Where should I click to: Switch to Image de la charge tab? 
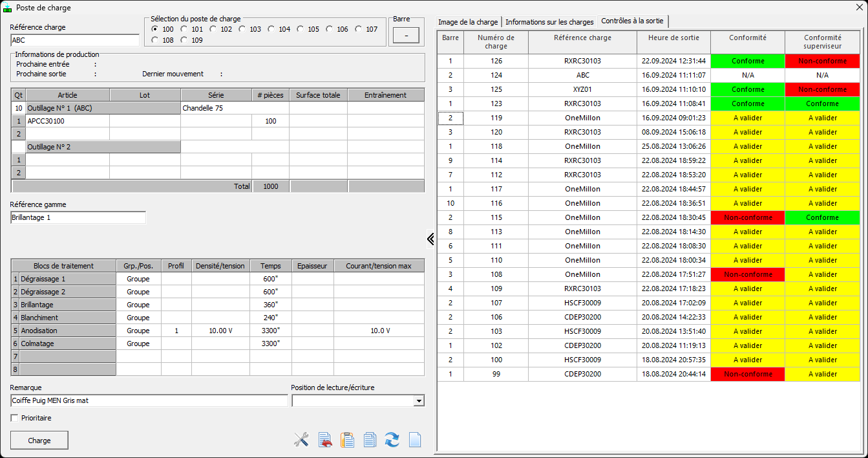pyautogui.click(x=468, y=22)
